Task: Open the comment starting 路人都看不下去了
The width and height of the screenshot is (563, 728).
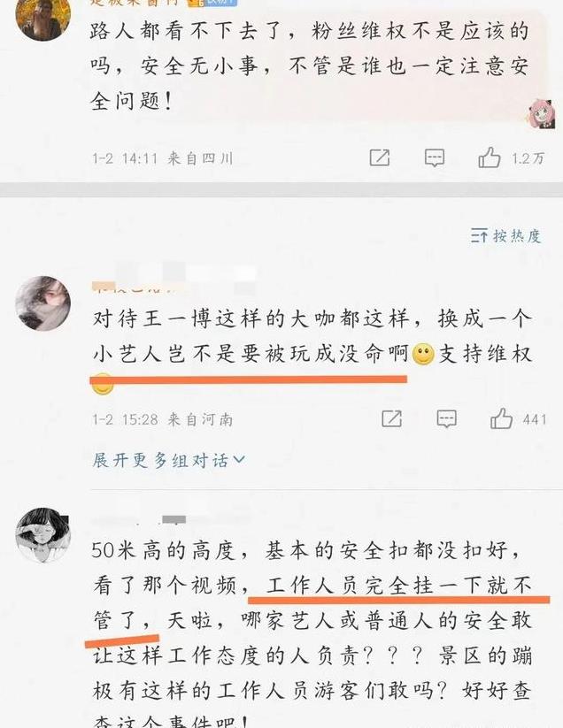Action: pyautogui.click(x=309, y=65)
